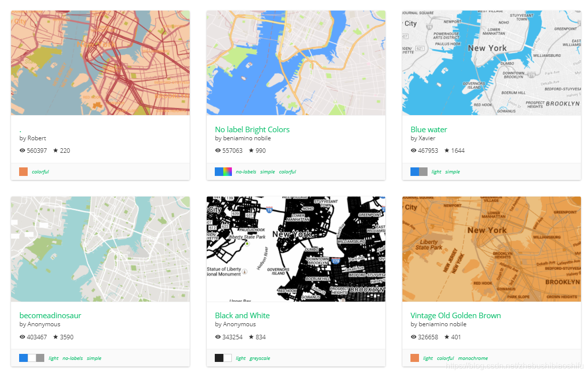The image size is (588, 375).
Task: Click greyscale tag on Black and White card
Action: coord(260,358)
